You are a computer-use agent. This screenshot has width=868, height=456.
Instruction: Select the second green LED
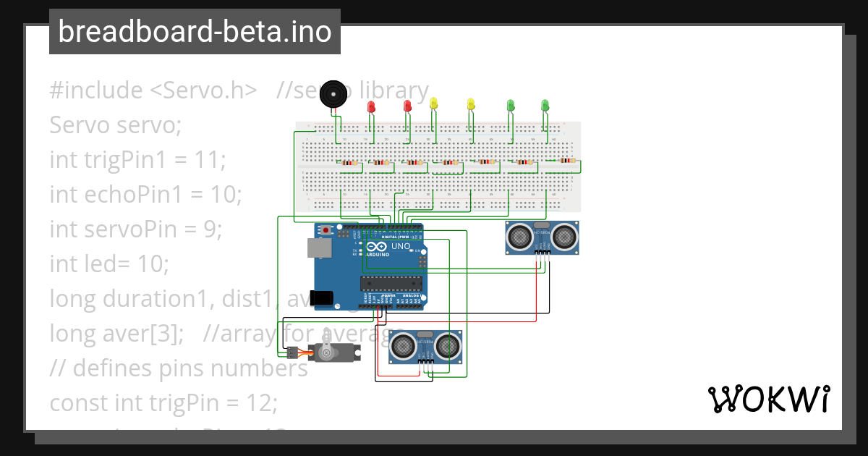point(510,105)
